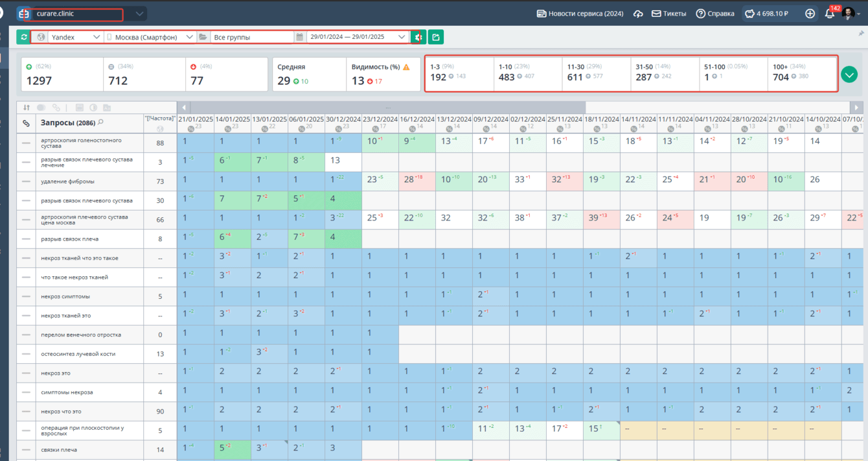
Task: Open the Yandex search engine dropdown
Action: [67, 37]
